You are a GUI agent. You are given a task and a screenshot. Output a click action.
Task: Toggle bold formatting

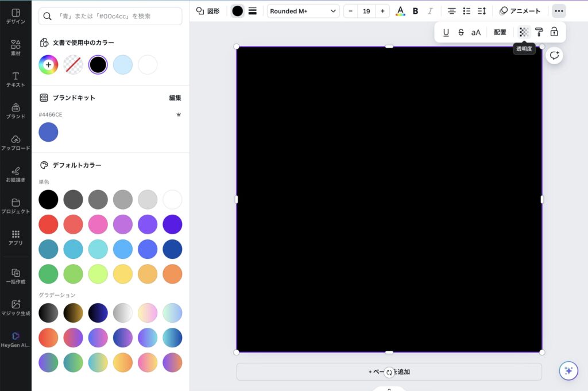coord(415,11)
